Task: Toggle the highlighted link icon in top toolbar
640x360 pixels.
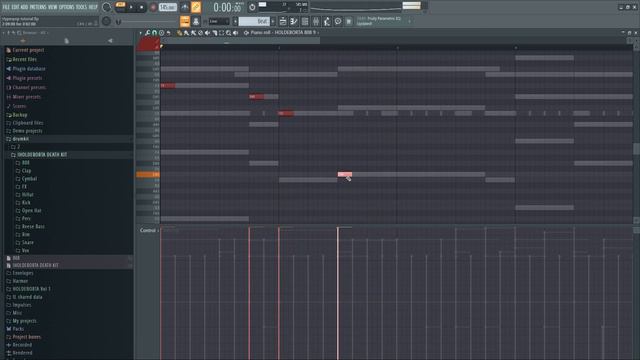Action: pyautogui.click(x=196, y=7)
